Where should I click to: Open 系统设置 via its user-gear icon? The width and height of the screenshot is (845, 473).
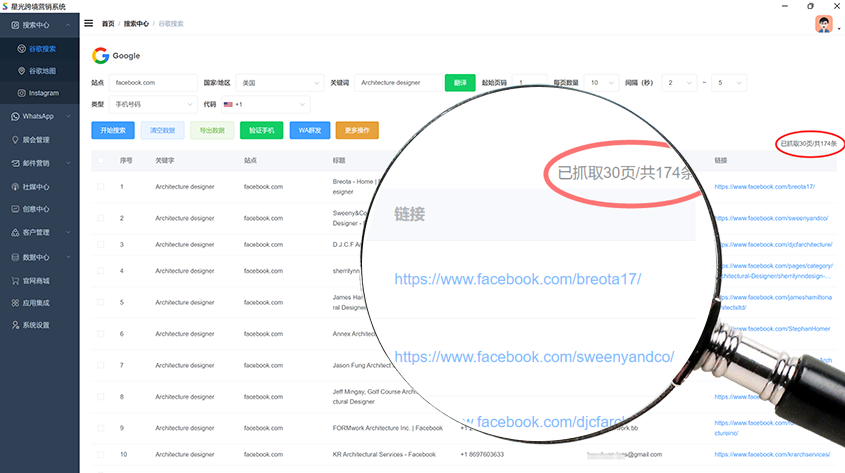point(15,325)
